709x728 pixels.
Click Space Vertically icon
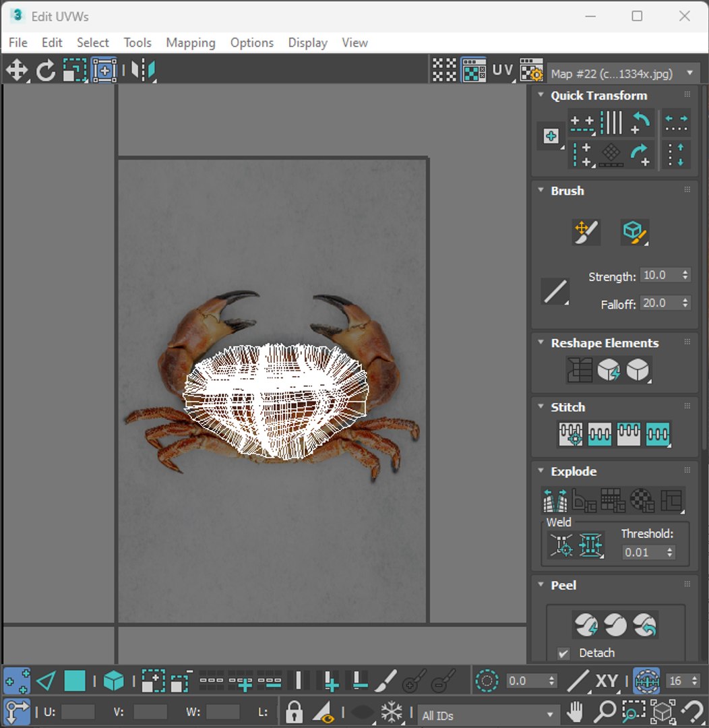(676, 154)
